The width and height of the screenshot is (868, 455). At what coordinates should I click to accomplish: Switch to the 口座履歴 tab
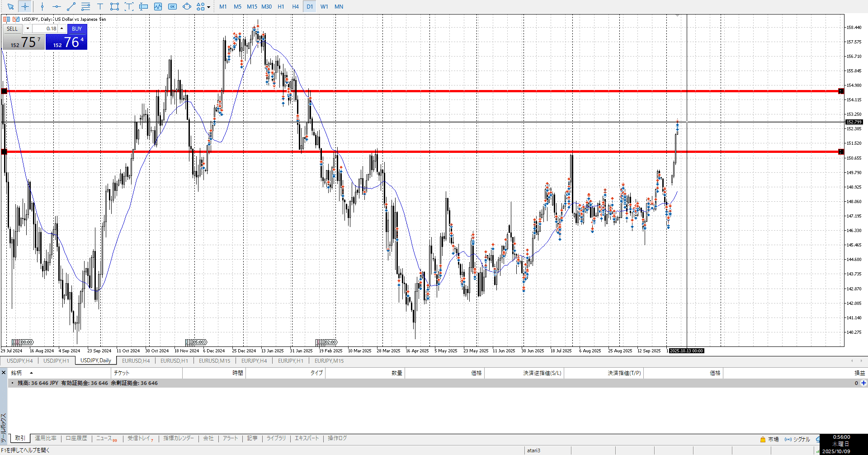pyautogui.click(x=76, y=438)
